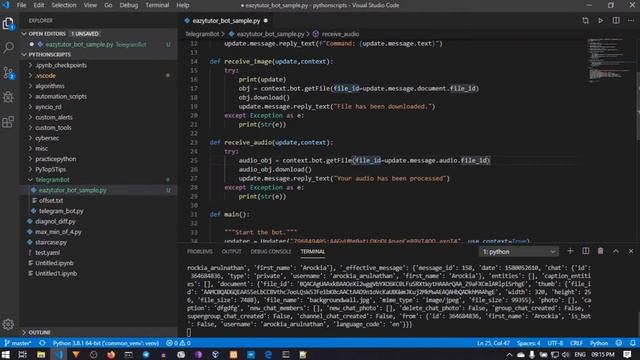640x360 pixels.
Task: Click feedback smiley in status bar
Action: coord(619,343)
